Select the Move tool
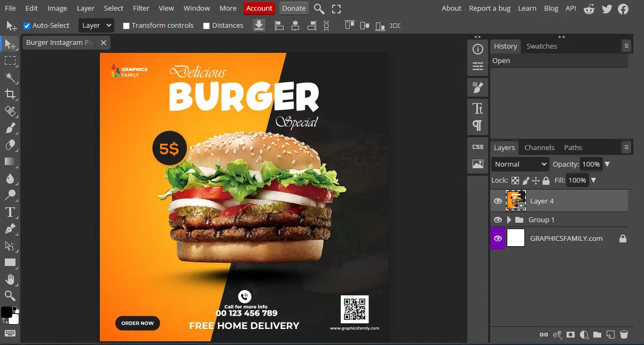 click(10, 44)
